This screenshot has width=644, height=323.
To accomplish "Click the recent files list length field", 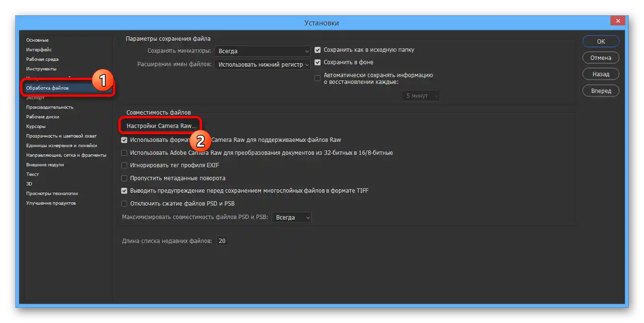I will point(222,241).
